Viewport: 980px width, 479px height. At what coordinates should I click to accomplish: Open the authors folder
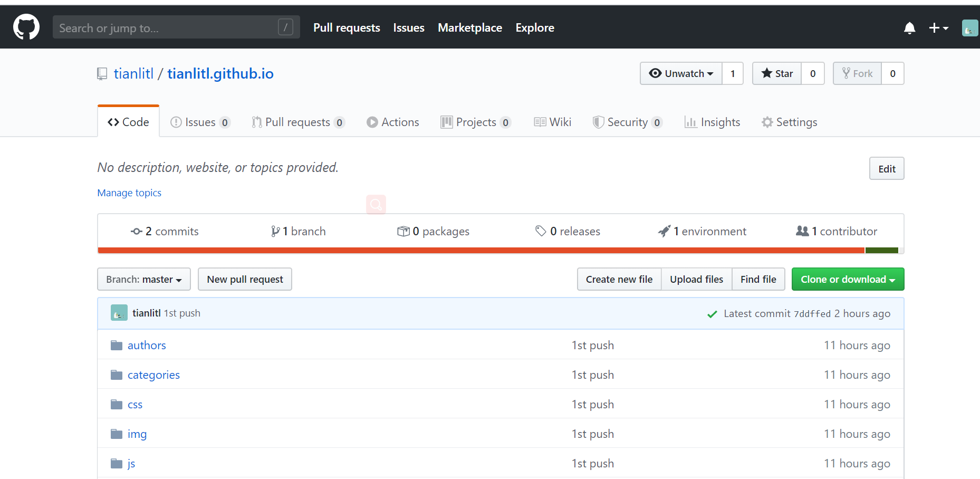point(147,346)
